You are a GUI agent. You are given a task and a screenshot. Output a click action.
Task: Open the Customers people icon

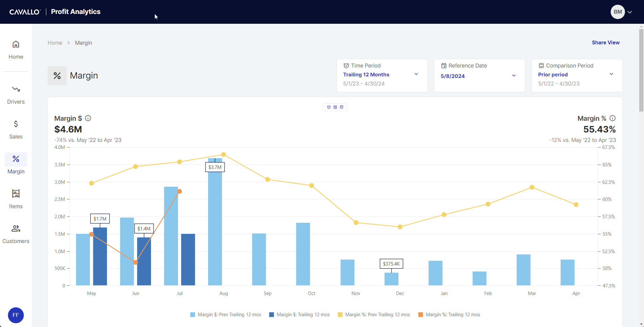tap(16, 228)
